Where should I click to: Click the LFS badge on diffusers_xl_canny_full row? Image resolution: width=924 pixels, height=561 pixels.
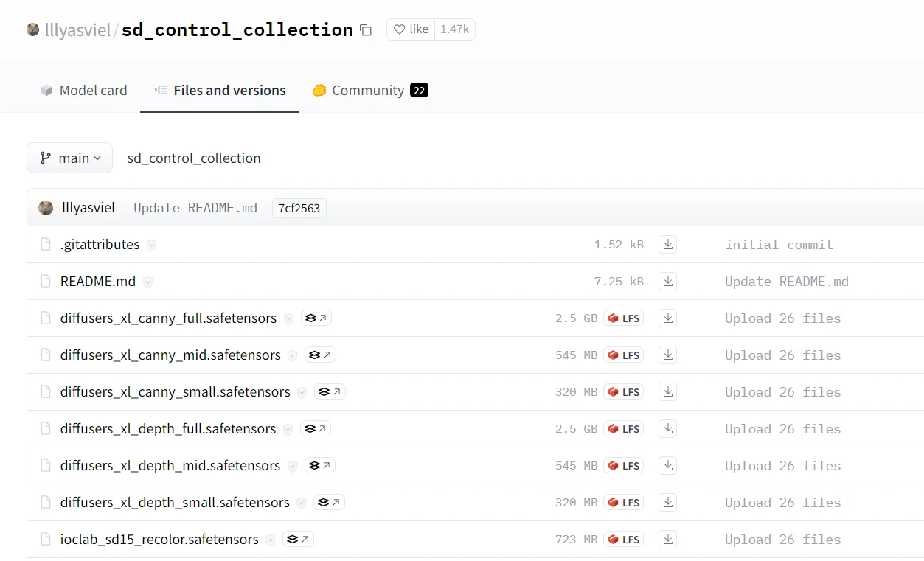coord(624,318)
